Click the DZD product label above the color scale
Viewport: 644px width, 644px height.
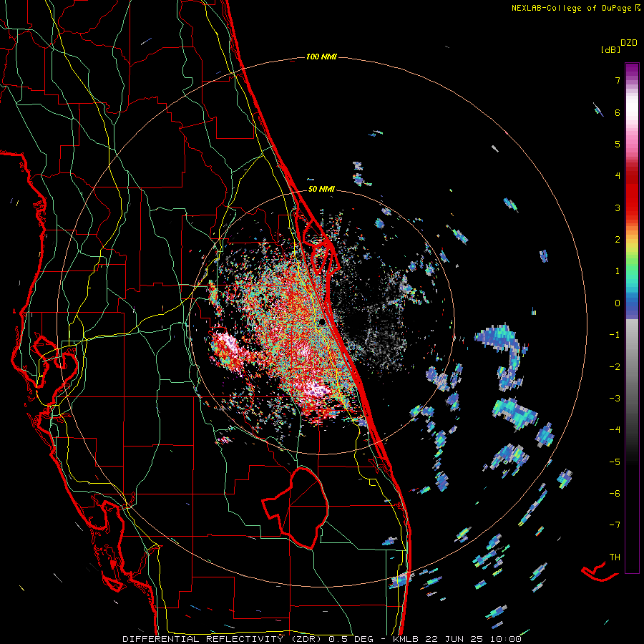[x=629, y=43]
